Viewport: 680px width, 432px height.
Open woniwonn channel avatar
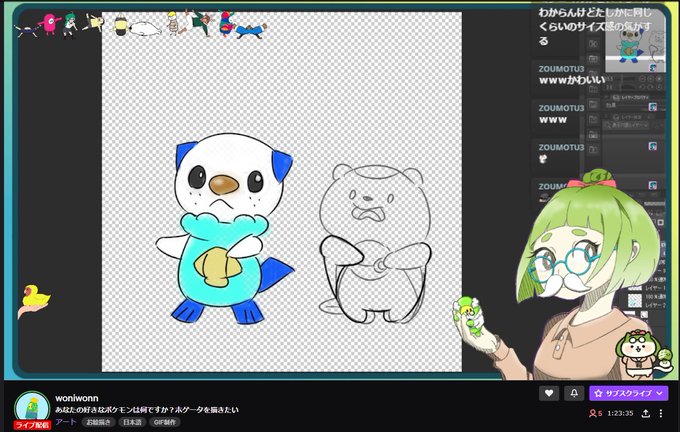point(32,409)
